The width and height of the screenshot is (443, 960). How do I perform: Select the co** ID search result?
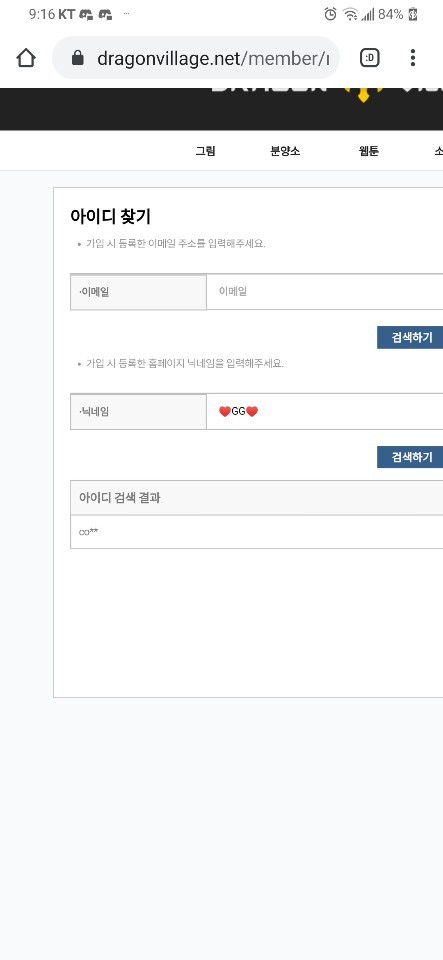89,532
